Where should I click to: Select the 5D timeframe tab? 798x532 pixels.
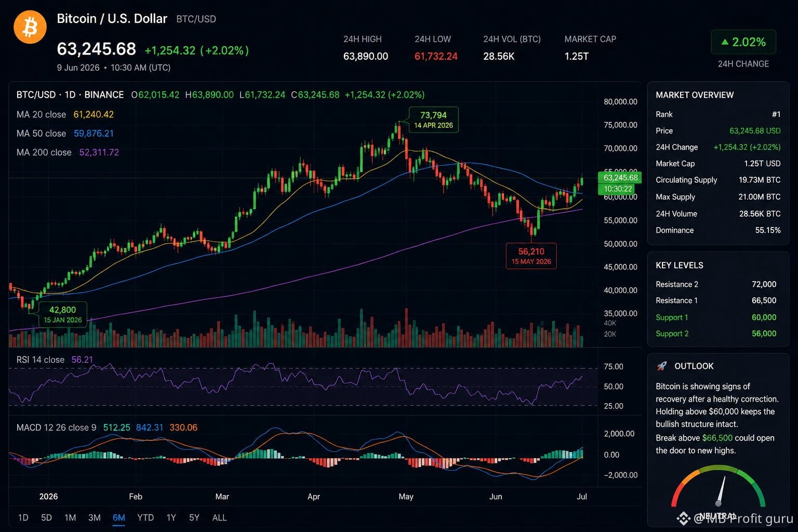point(47,517)
